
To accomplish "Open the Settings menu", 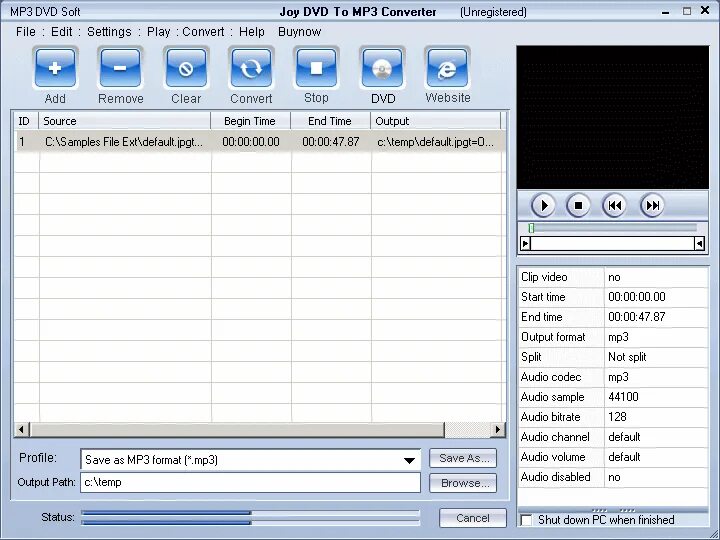I will [109, 32].
